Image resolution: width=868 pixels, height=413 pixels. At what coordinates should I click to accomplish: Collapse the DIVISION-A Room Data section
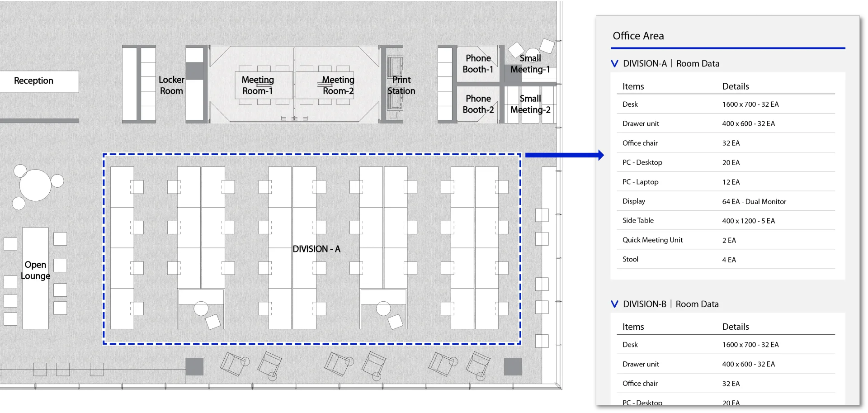pos(614,64)
